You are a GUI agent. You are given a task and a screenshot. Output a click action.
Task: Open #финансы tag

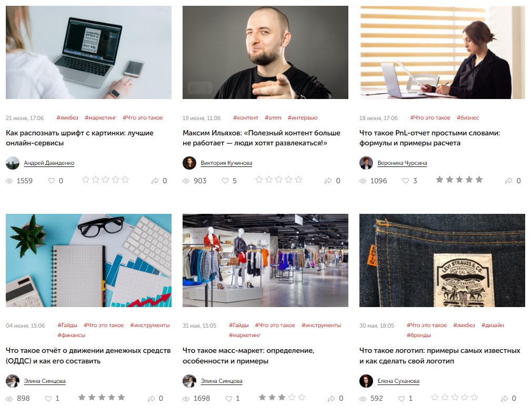point(71,335)
